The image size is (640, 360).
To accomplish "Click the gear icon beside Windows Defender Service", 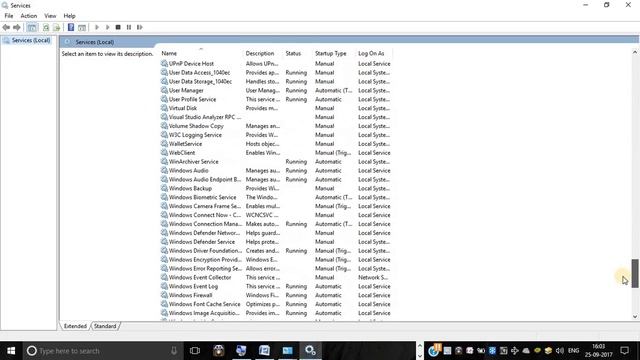I will 164,242.
